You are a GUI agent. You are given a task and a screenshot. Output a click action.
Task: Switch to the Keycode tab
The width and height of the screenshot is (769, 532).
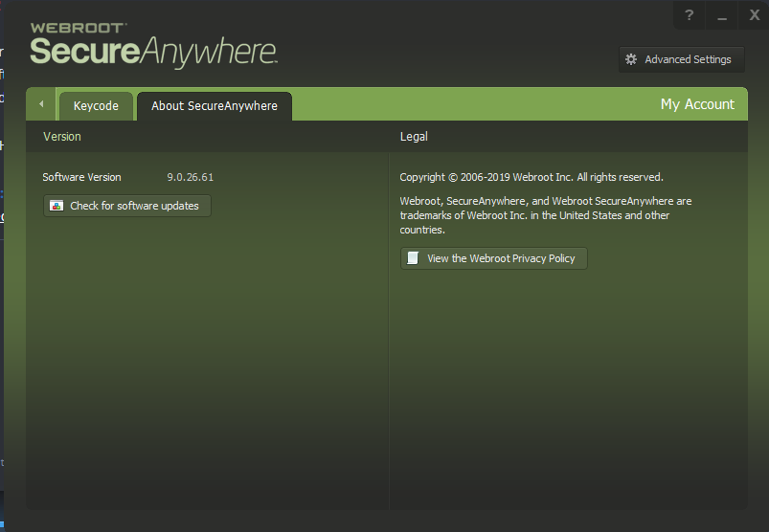click(x=96, y=106)
